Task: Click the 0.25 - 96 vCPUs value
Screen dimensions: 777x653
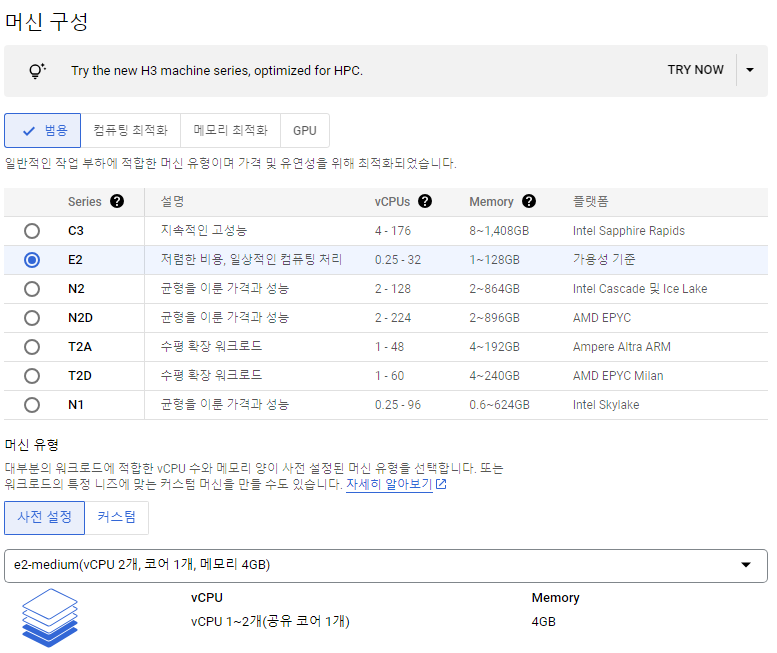Action: pos(398,405)
